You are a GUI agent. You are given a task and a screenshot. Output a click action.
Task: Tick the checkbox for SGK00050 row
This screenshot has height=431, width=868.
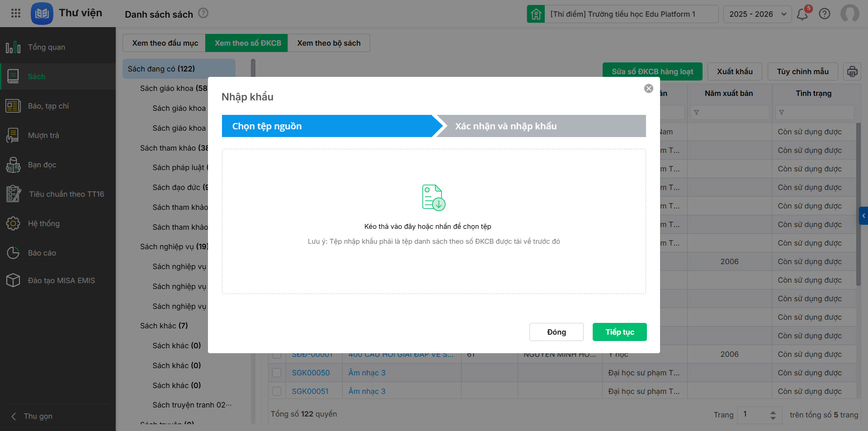(x=277, y=373)
